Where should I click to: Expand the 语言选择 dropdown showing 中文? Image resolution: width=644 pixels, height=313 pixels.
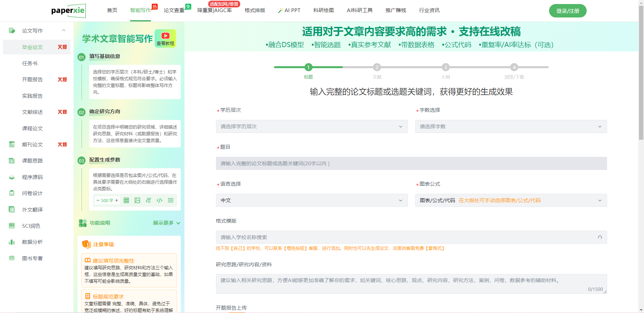point(312,200)
